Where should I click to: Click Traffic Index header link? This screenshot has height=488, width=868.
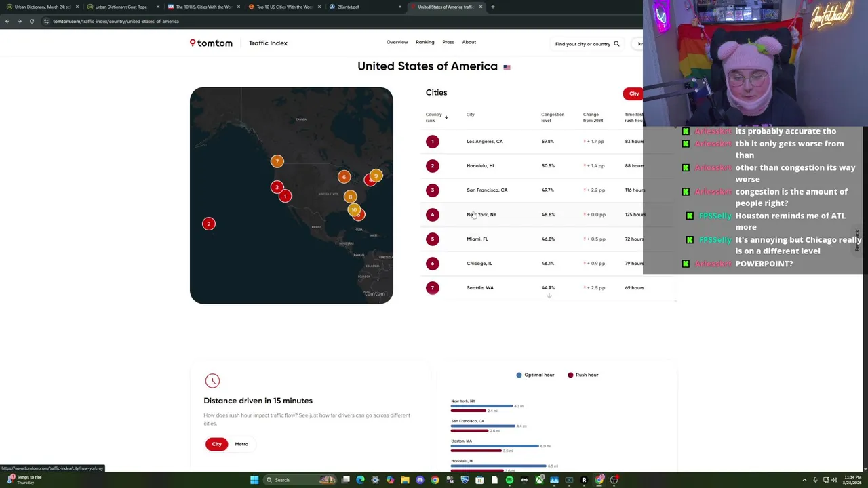click(x=268, y=43)
